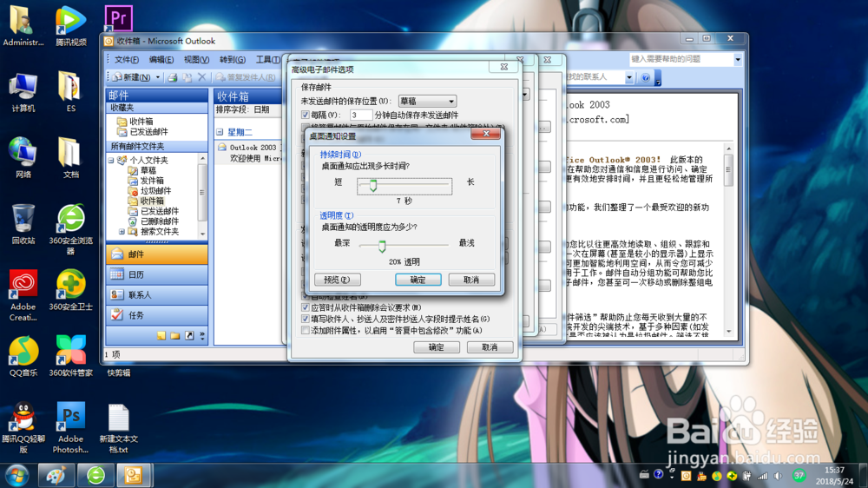
Task: Click Preview 预览 in desktop alert settings
Action: [x=337, y=280]
